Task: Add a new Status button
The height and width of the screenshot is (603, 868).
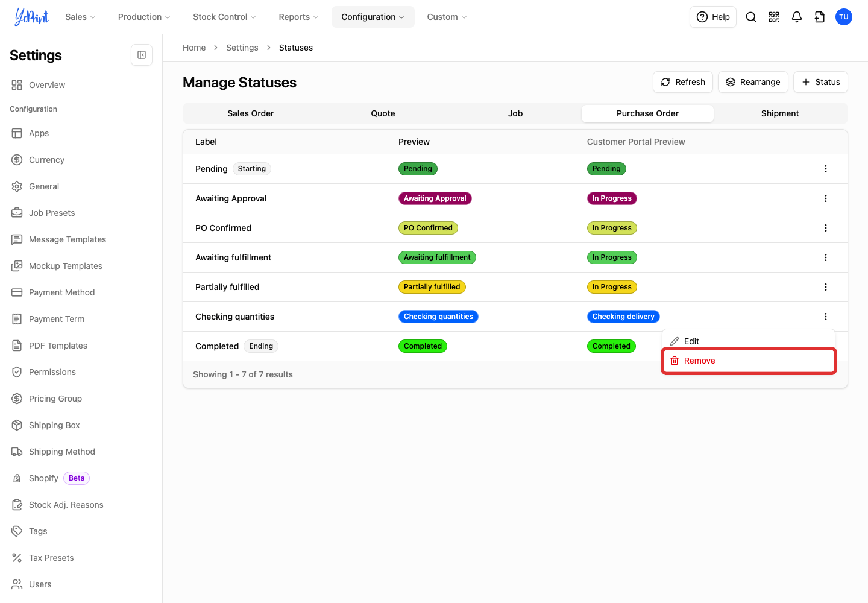Action: tap(820, 82)
